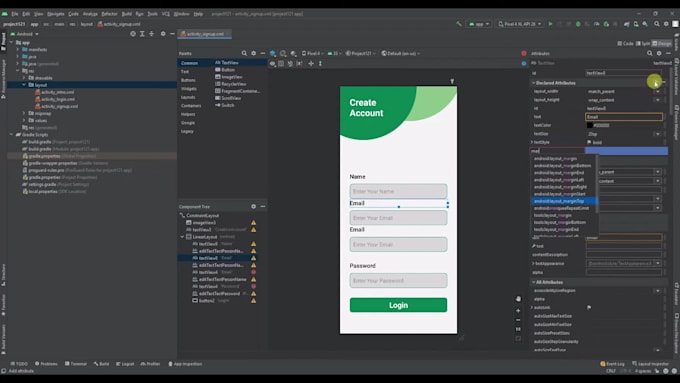Collapse the Declared Attributes section
Image resolution: width=680 pixels, height=383 pixels.
point(533,83)
